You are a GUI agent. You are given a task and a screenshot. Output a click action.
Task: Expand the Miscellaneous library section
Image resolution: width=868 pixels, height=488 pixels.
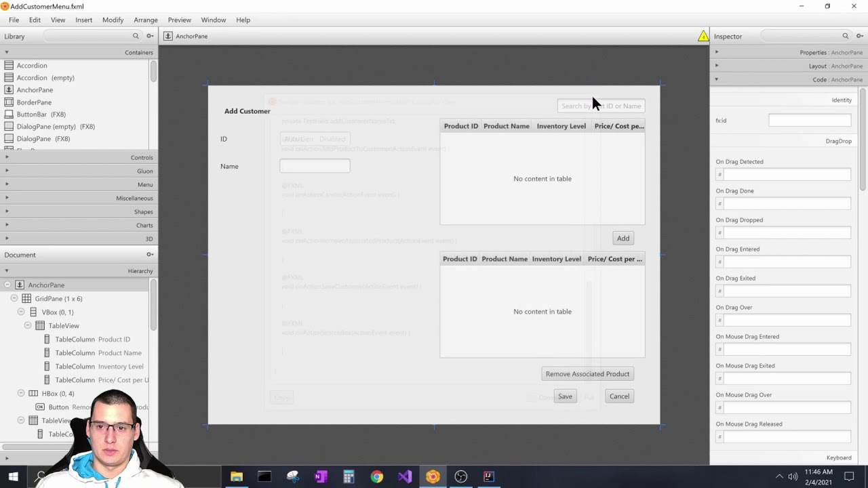click(79, 198)
